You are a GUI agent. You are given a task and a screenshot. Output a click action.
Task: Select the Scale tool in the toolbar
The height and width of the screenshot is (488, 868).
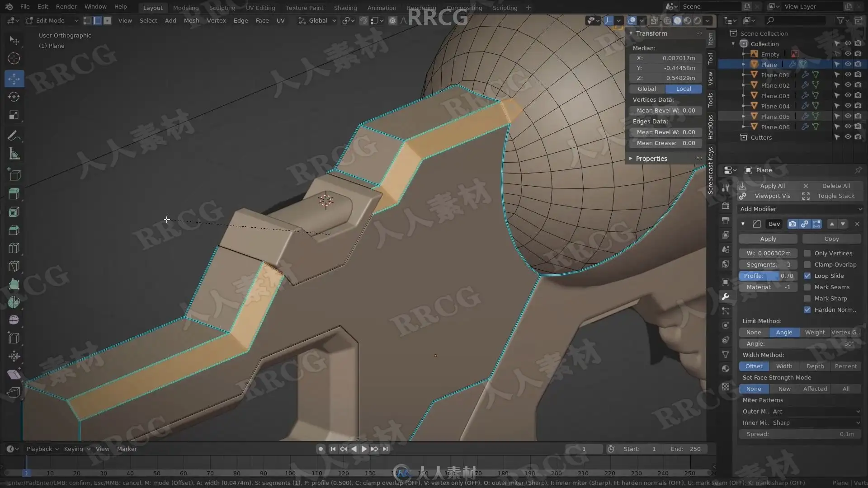click(14, 115)
